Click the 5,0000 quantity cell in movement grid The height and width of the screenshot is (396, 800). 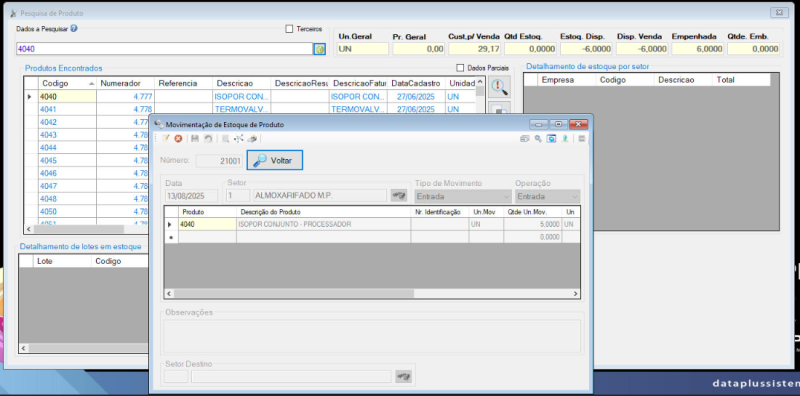pos(532,224)
